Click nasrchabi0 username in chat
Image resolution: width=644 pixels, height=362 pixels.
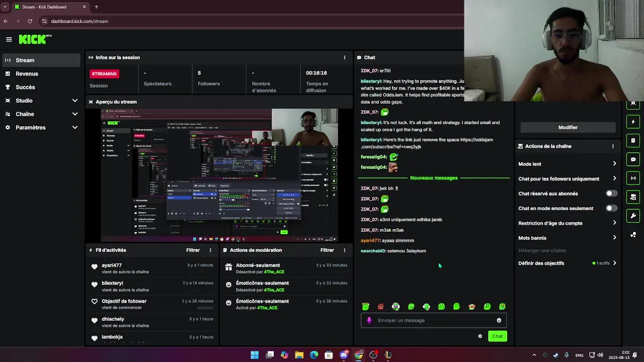373,251
